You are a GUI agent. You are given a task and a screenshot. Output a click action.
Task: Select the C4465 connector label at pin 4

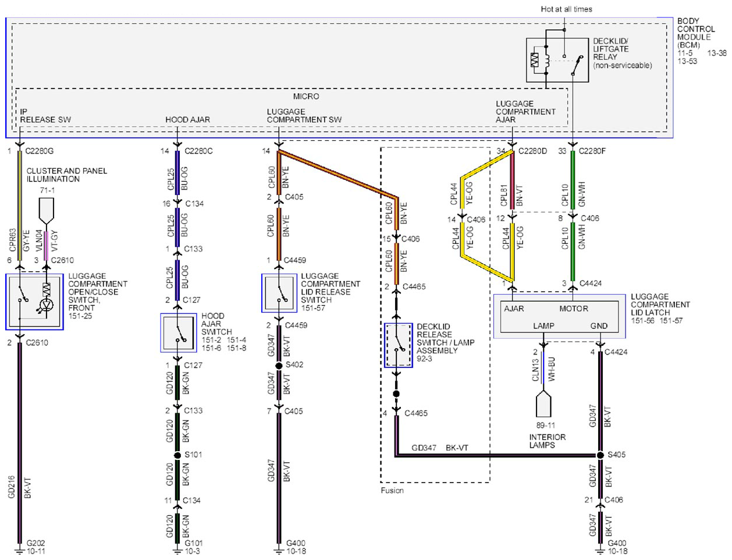[415, 413]
